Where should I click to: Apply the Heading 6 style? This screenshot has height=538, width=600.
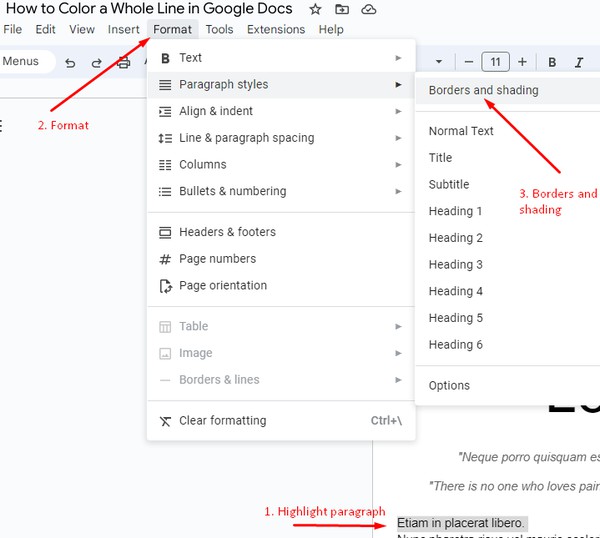click(x=507, y=345)
